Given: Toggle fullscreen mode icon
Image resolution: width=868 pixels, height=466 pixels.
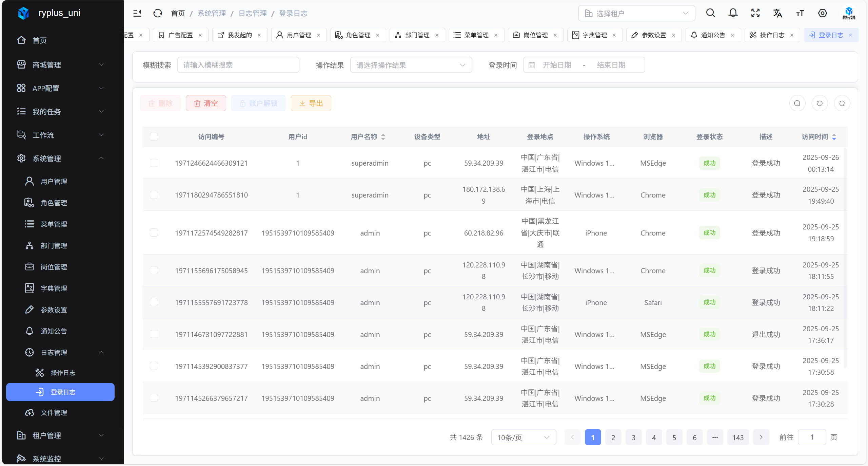Looking at the screenshot, I should coord(755,13).
